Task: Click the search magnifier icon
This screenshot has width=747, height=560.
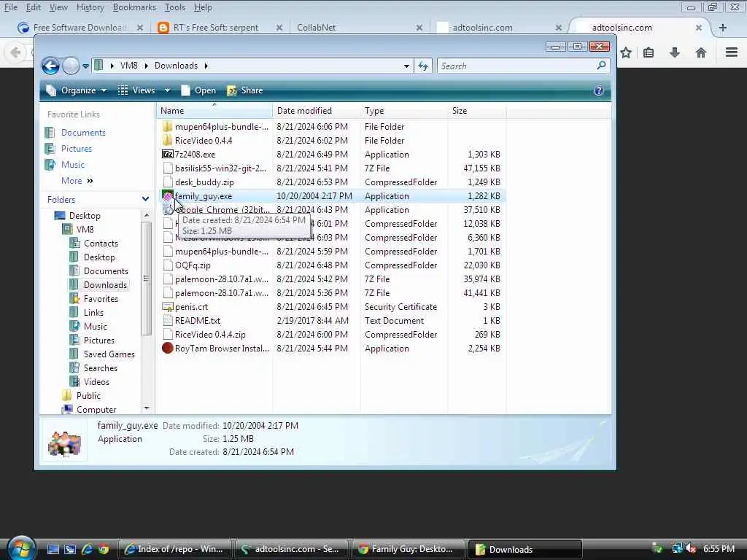Action: (601, 65)
